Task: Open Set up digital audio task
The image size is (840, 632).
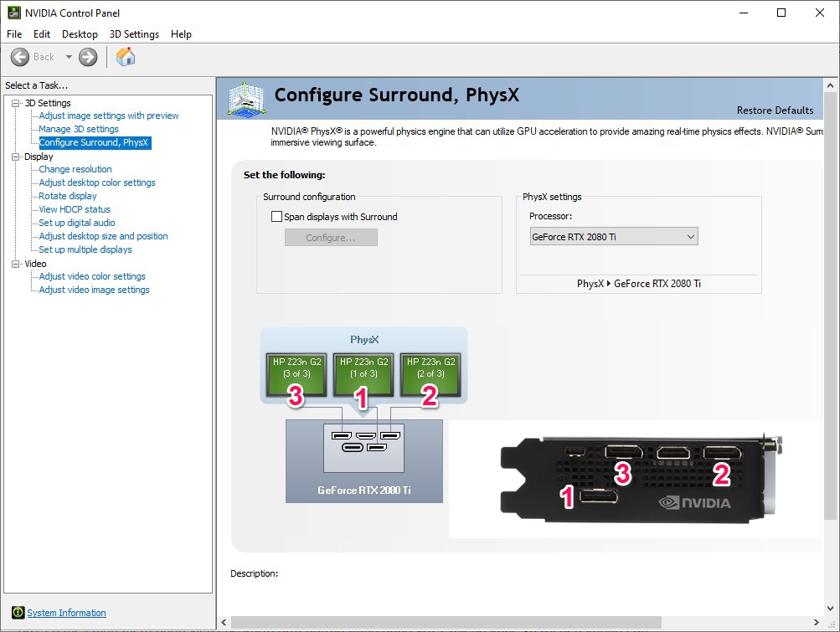Action: [x=77, y=223]
